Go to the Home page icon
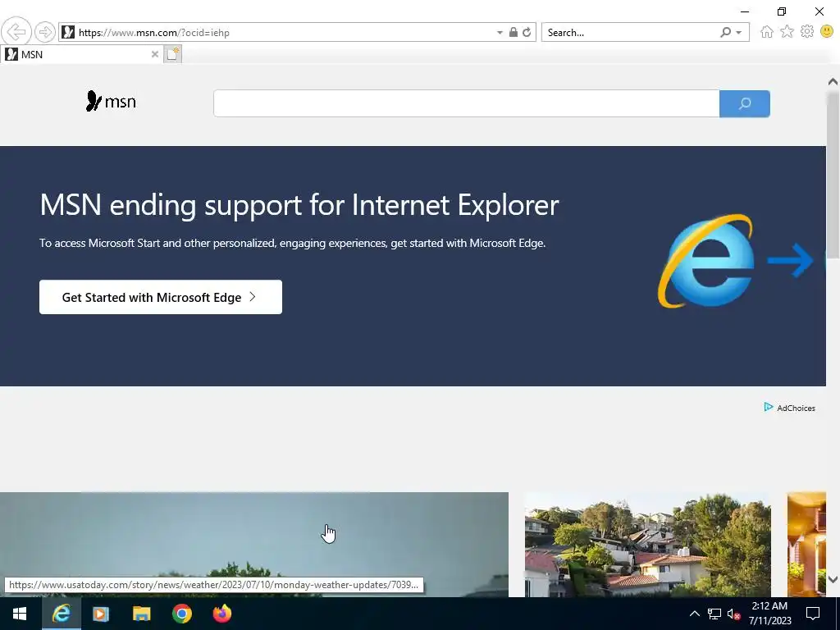 point(767,32)
